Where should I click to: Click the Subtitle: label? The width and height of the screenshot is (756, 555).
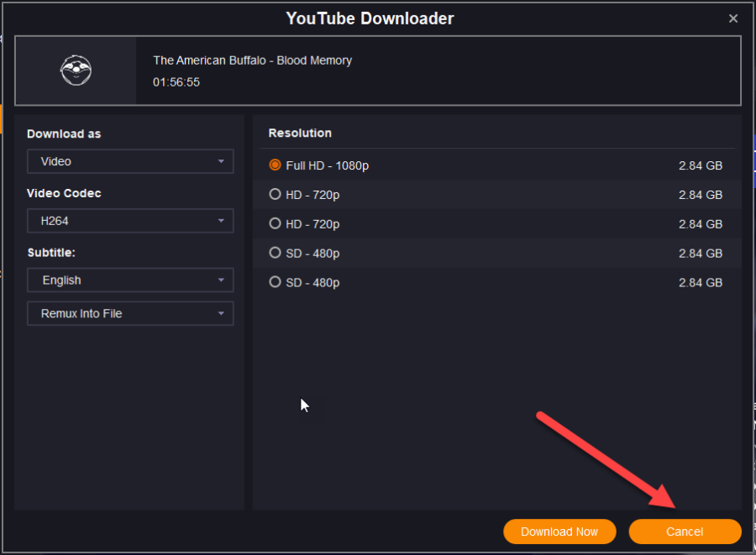51,253
